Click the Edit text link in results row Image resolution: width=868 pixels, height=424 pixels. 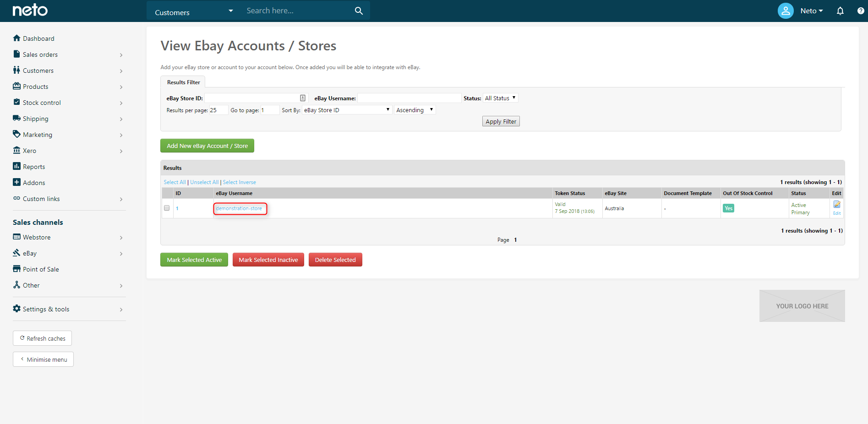pos(837,213)
